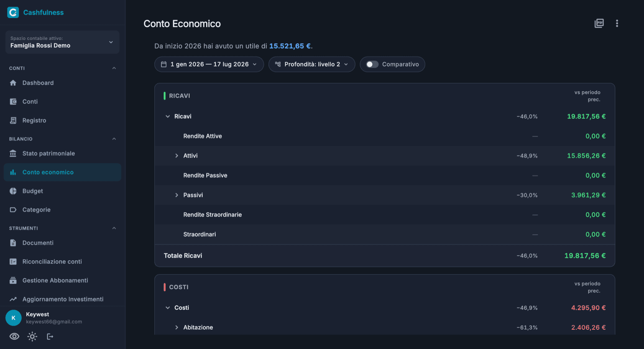Open Dashboard from the sidebar
This screenshot has height=349, width=644.
62,83
